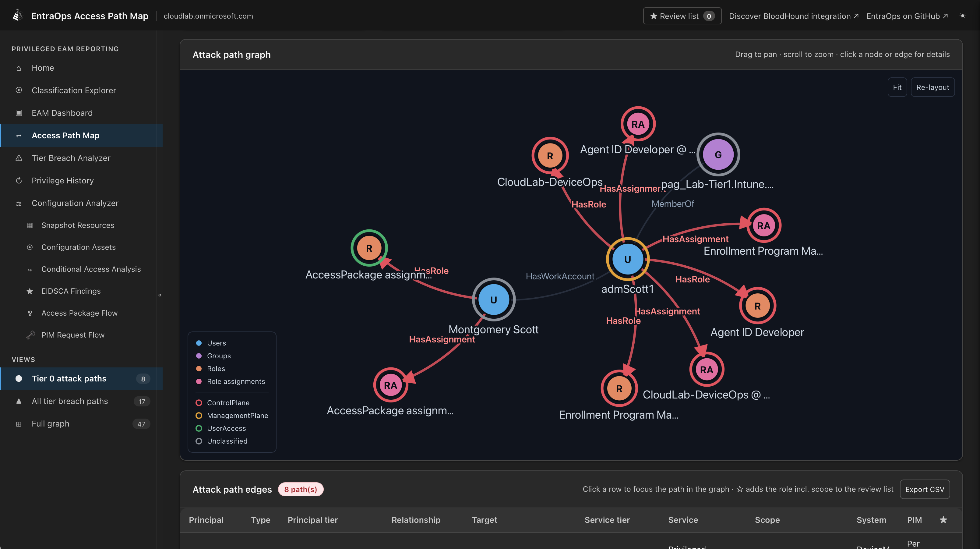Select CloudLab-DeviceOps @ role assignment node

tap(707, 369)
